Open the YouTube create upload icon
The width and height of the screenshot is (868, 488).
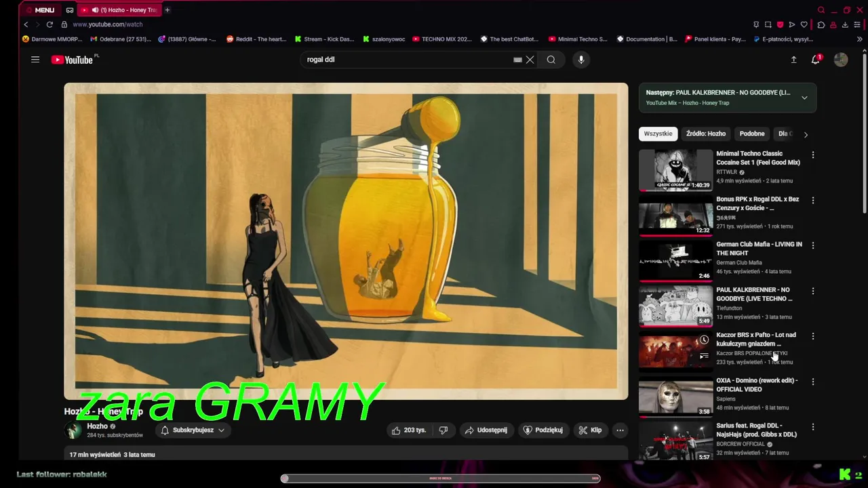pos(793,60)
